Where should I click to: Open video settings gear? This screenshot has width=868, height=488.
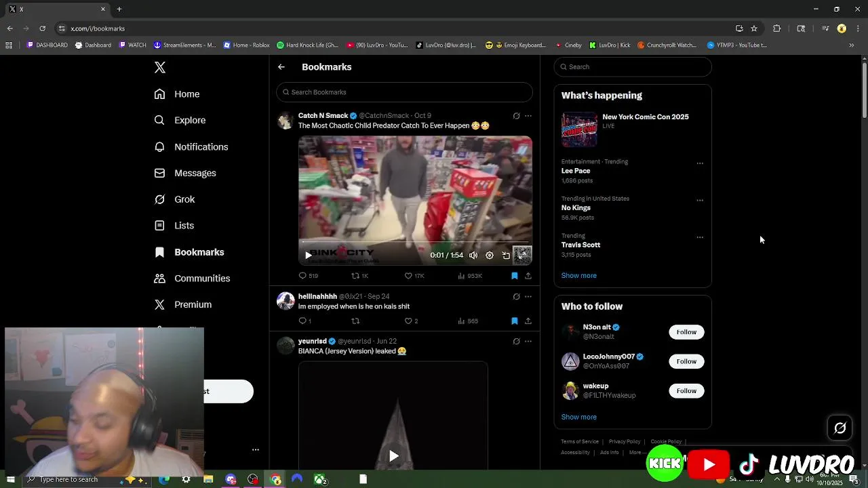tap(490, 256)
